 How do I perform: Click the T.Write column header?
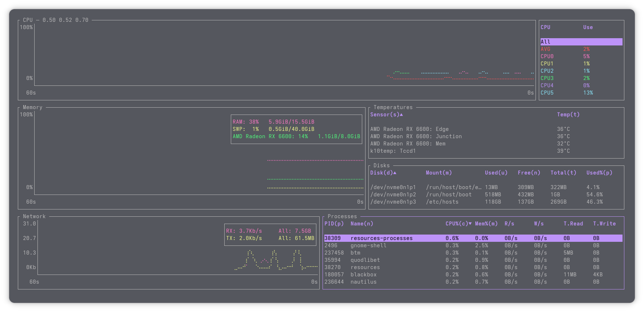pyautogui.click(x=604, y=224)
